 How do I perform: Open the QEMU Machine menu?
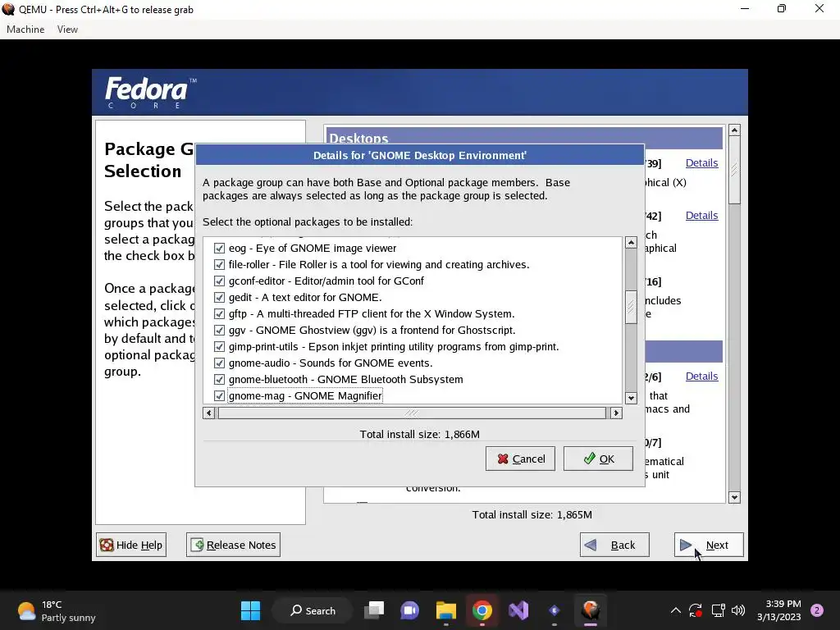tap(25, 30)
